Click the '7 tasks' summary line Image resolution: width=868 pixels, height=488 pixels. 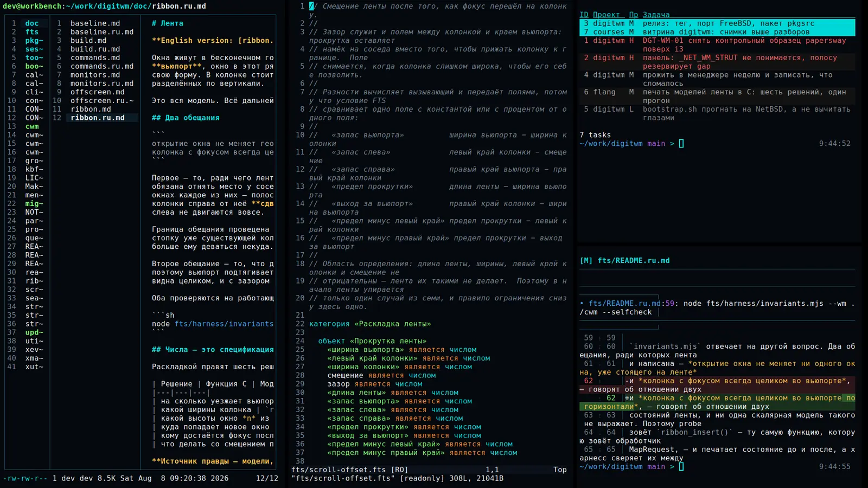click(595, 135)
